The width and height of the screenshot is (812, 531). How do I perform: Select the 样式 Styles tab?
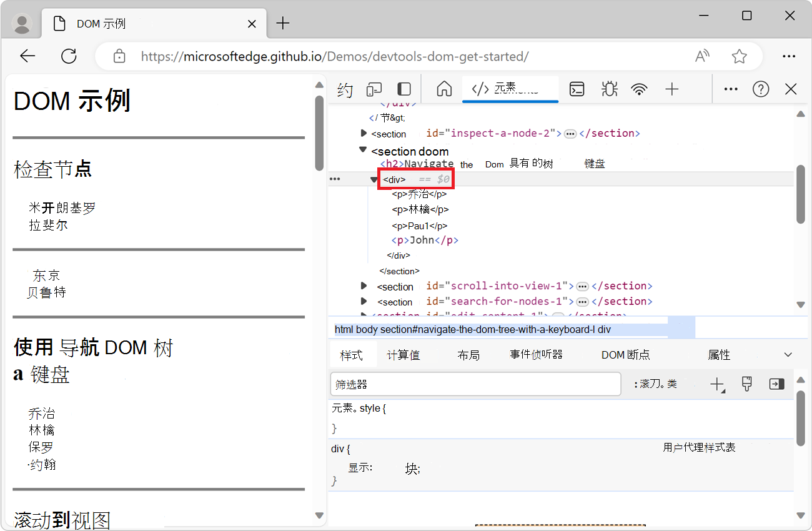tap(352, 355)
